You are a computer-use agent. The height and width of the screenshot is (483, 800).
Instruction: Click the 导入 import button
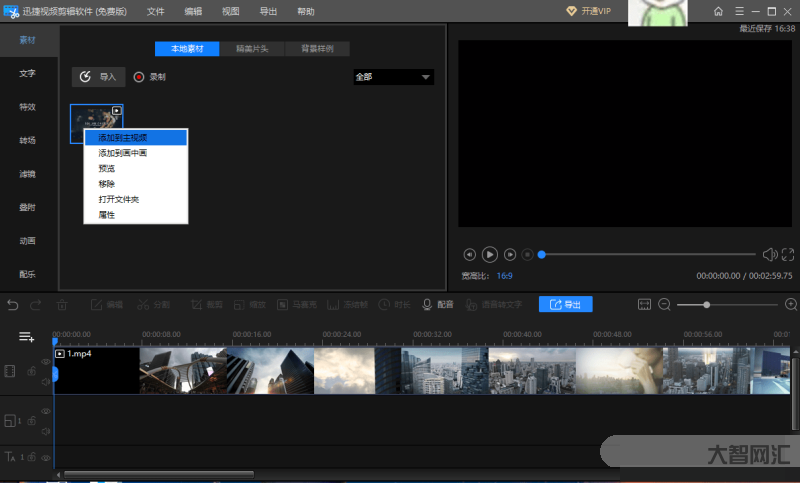[x=99, y=77]
